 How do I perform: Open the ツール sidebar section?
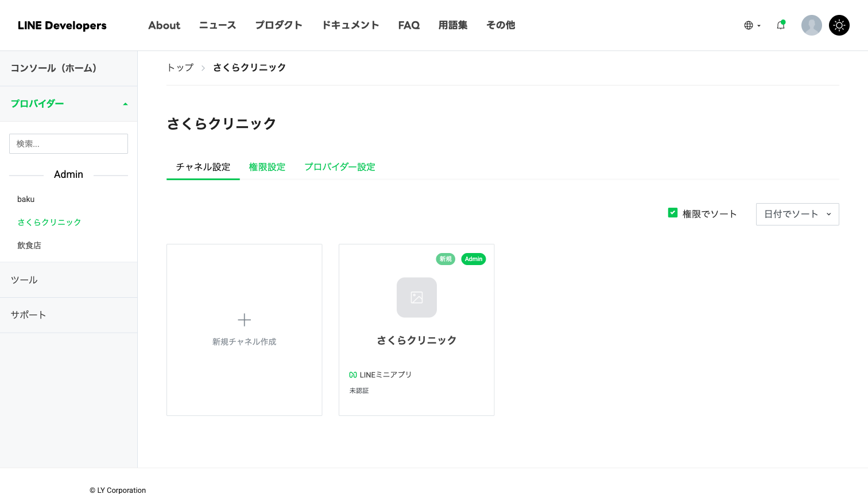[68, 280]
